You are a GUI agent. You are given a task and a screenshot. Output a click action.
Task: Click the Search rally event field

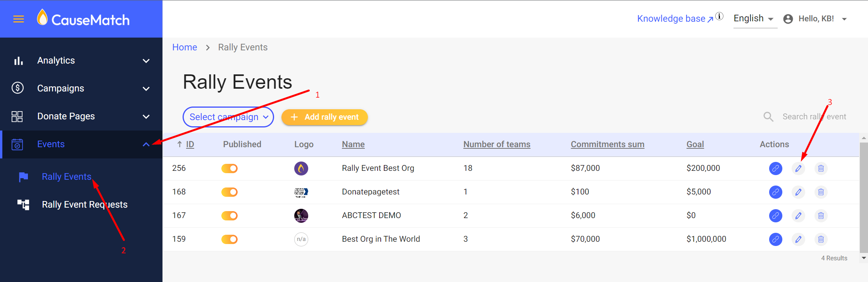pos(814,117)
